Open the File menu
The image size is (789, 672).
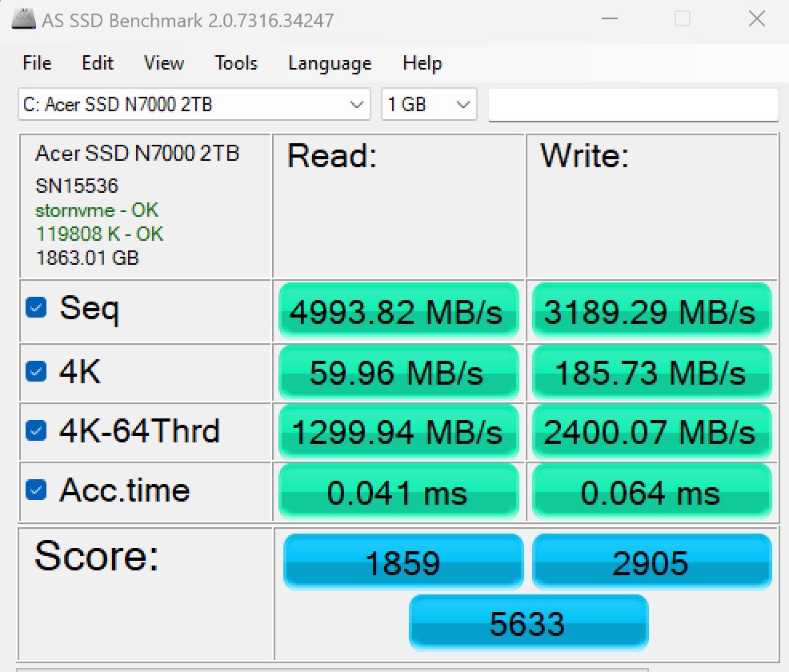coord(37,63)
